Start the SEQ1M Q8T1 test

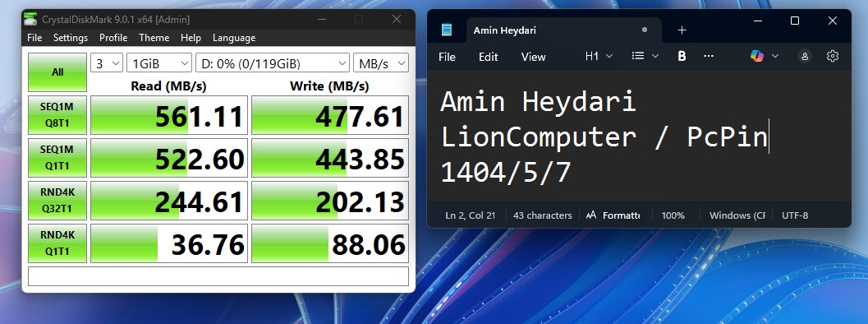click(57, 115)
